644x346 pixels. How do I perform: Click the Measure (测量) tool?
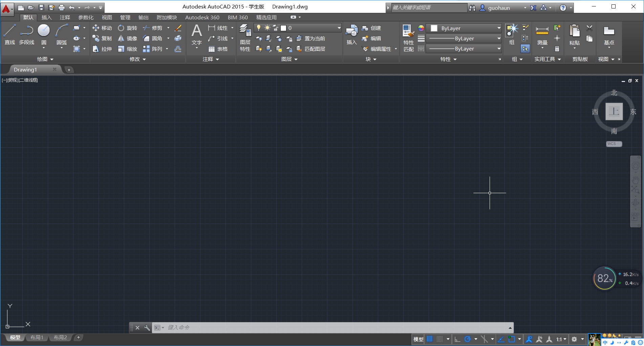point(542,35)
